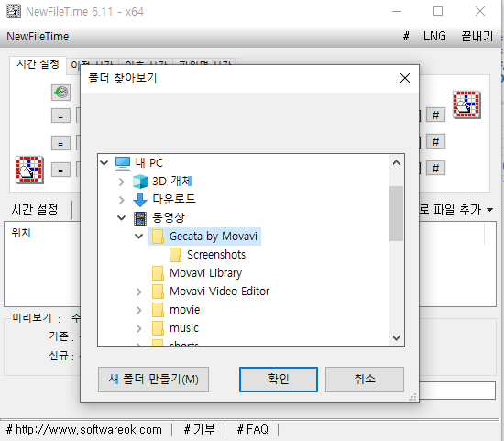Click the # 기부 donate link
The image size is (504, 441).
point(199,430)
